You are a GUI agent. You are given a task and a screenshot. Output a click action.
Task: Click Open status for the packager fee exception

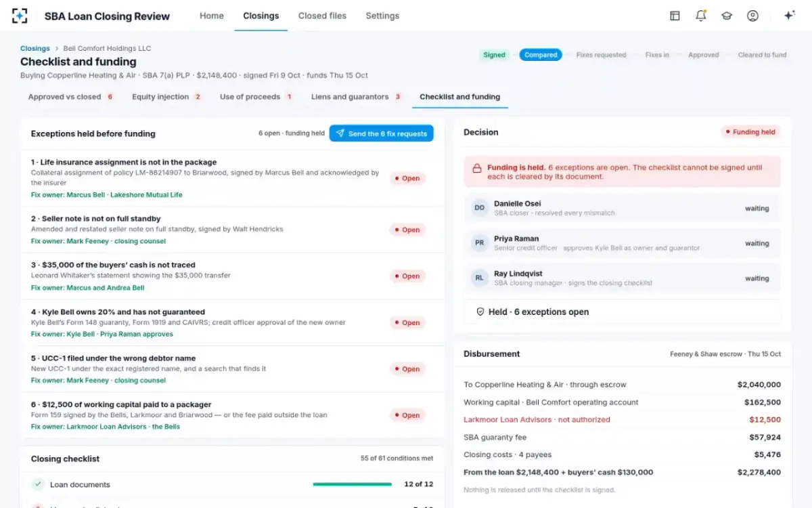click(x=407, y=415)
